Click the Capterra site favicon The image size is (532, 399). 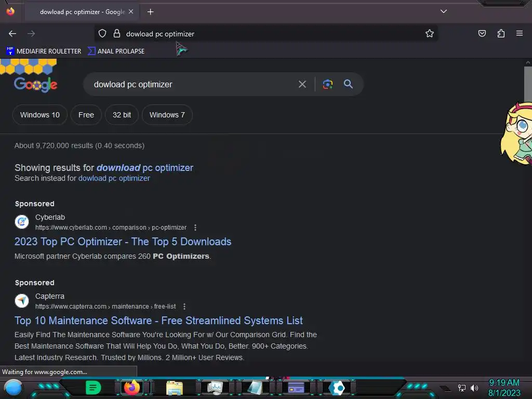click(x=22, y=301)
